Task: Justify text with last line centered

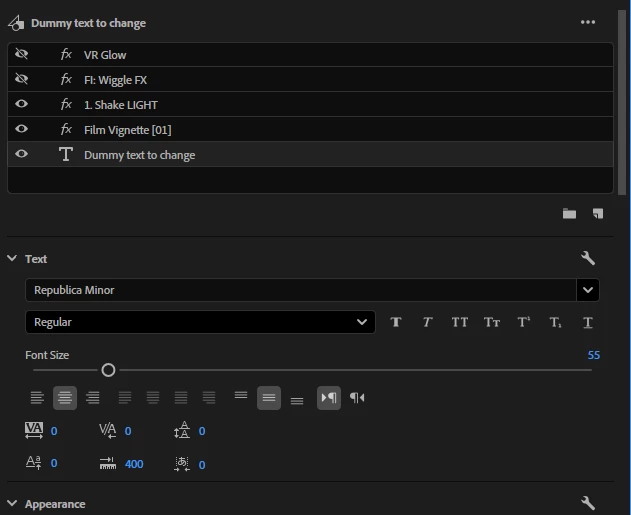Action: (x=153, y=398)
